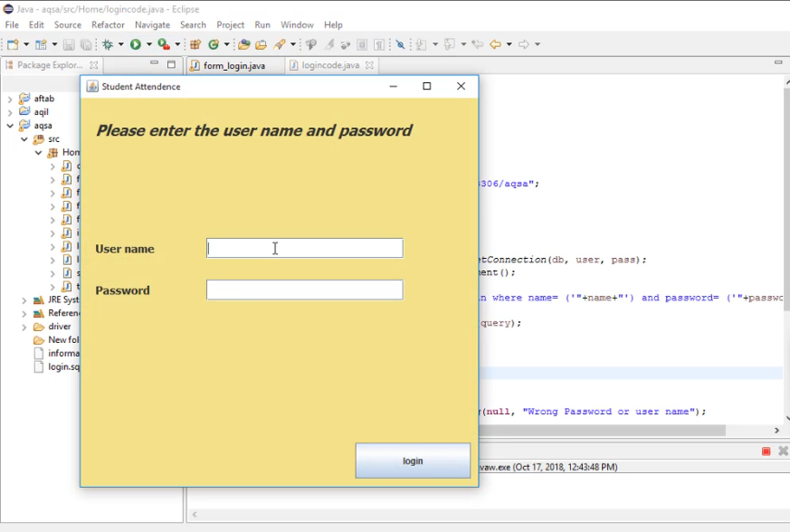Click the Save icon
Screen dimensions: 790x532
tap(68, 43)
